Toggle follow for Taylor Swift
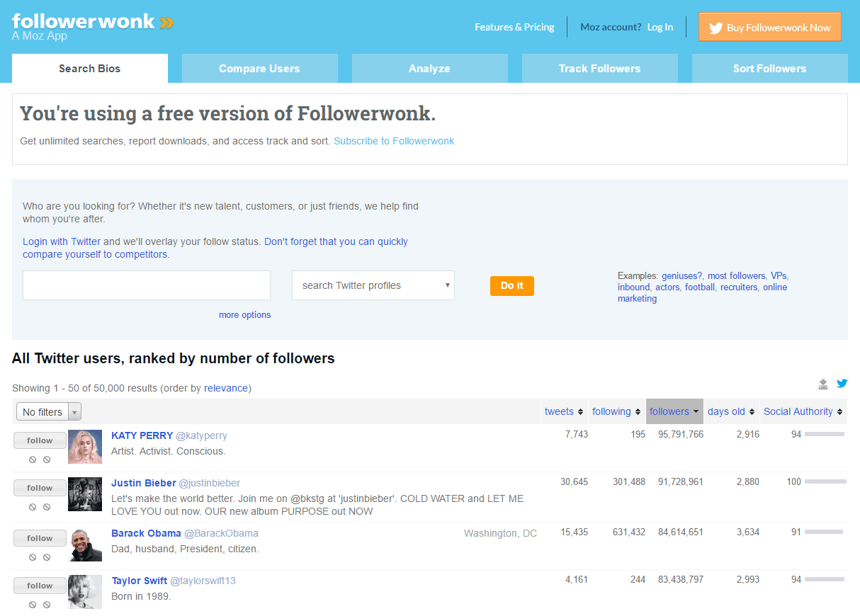 (x=40, y=585)
